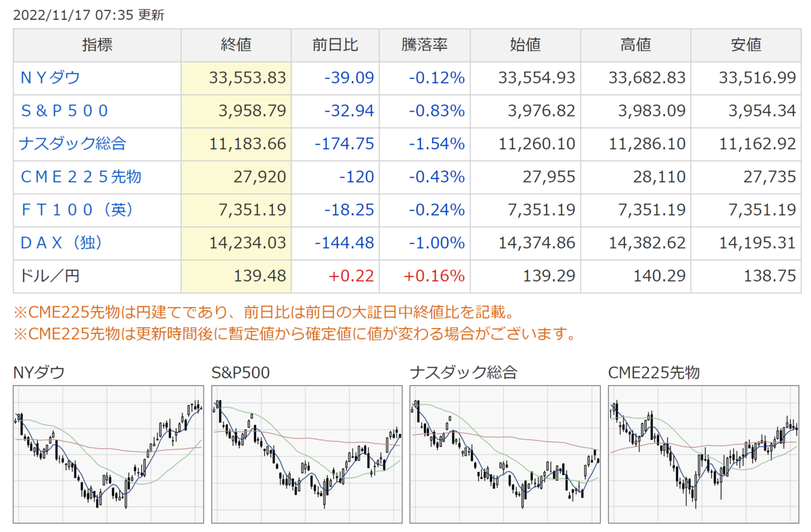Click the NYダウ candlestick chart thumbnail
811x532 pixels.
point(108,454)
